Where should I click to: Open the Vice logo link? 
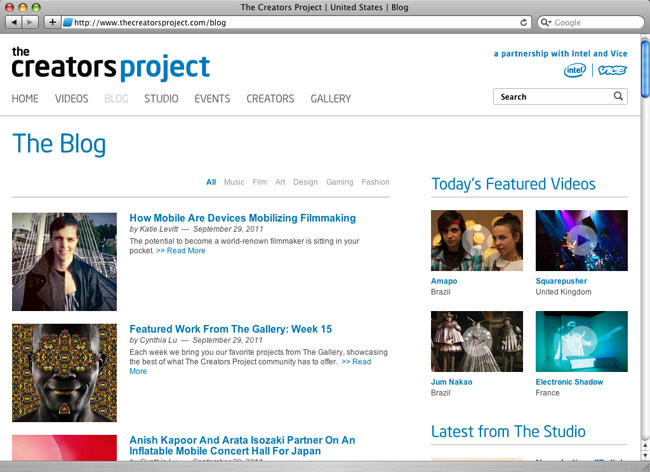[612, 70]
